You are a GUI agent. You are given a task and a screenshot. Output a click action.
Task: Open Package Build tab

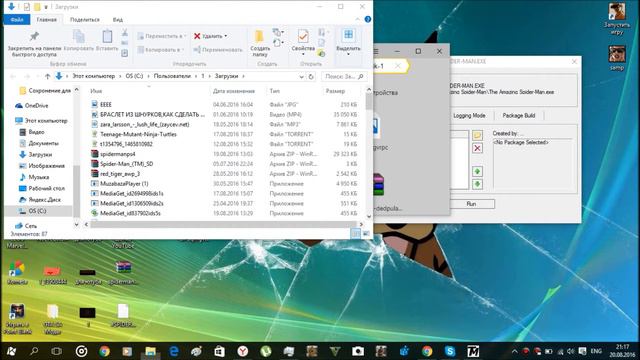point(518,116)
